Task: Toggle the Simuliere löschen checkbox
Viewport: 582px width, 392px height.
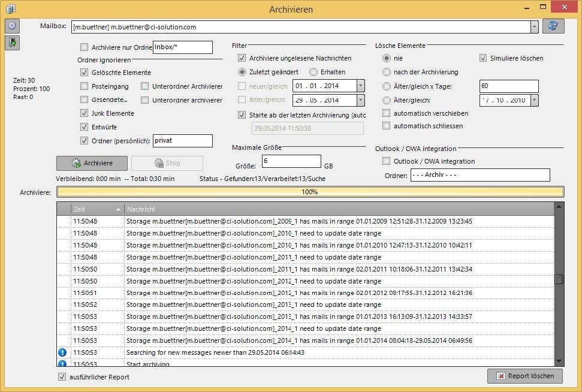Action: (483, 58)
